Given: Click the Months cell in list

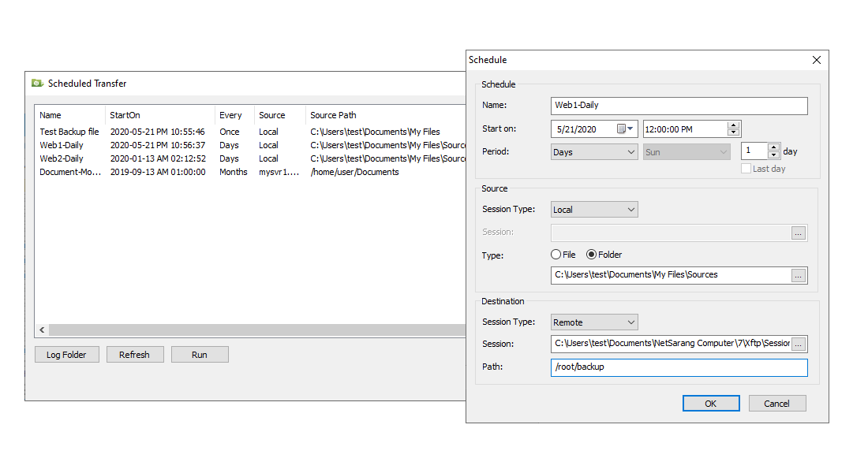Looking at the screenshot, I should (x=233, y=172).
